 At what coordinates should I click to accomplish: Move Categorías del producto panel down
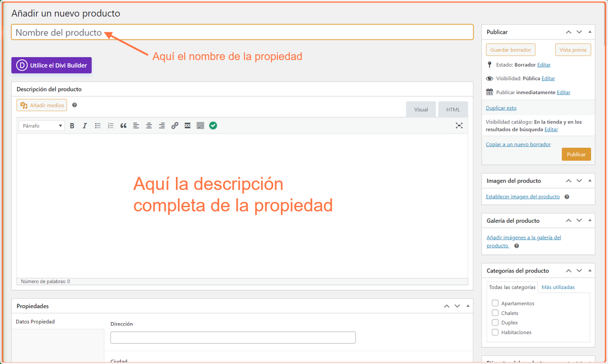579,271
